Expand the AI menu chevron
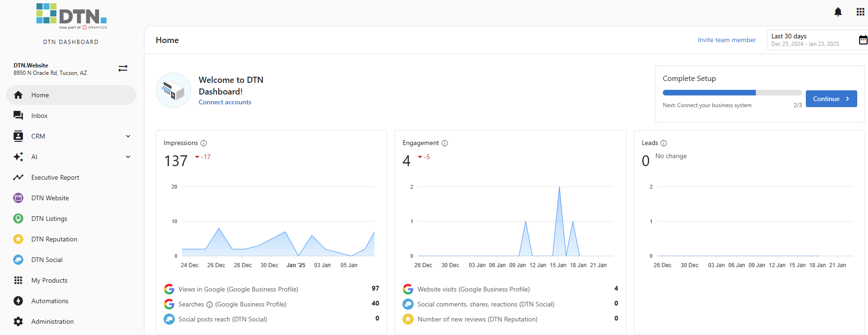Image resolution: width=868 pixels, height=335 pixels. coord(128,157)
